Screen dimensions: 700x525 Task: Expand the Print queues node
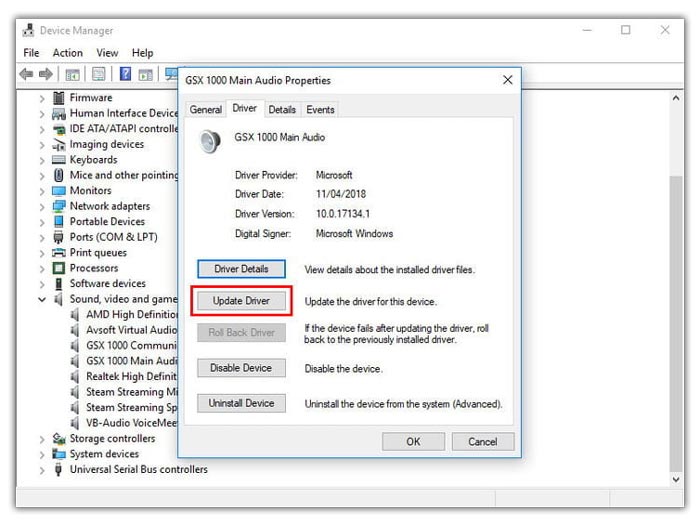42,253
